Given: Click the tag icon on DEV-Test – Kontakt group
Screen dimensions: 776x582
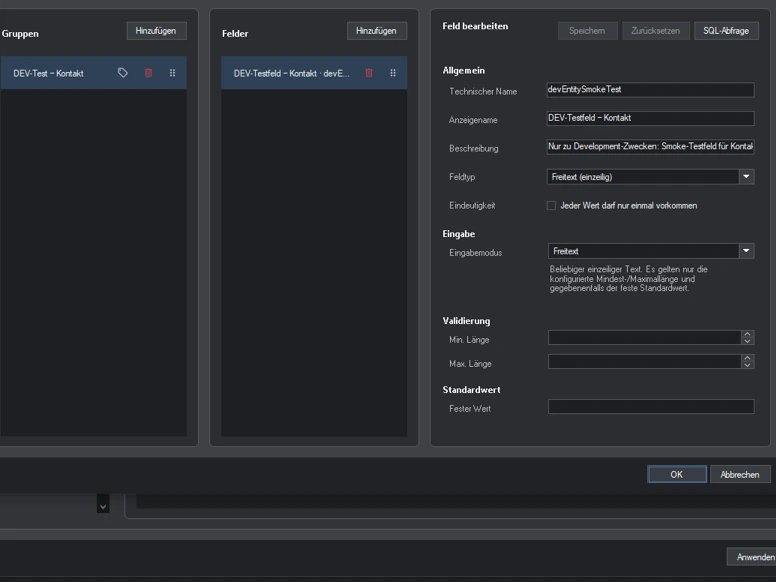Looking at the screenshot, I should [x=123, y=73].
